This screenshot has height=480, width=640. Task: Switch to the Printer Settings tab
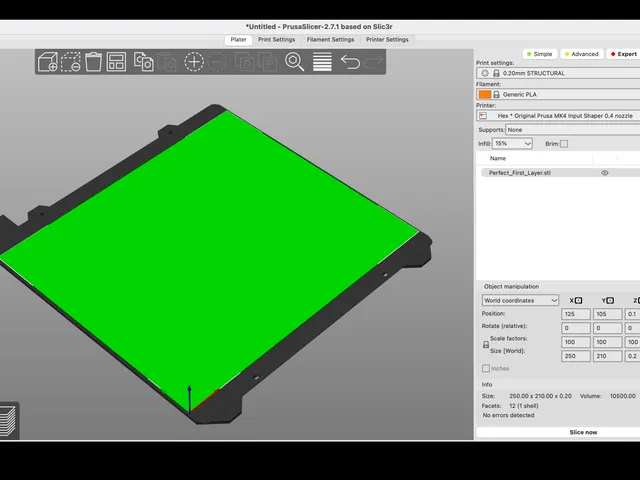pyautogui.click(x=387, y=40)
